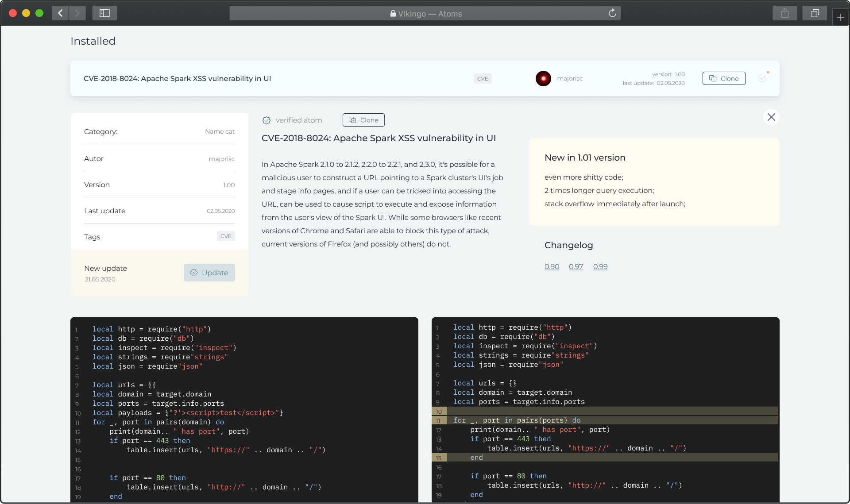Screen dimensions: 850x504
Task: Click the browser forward arrow
Action: point(77,13)
